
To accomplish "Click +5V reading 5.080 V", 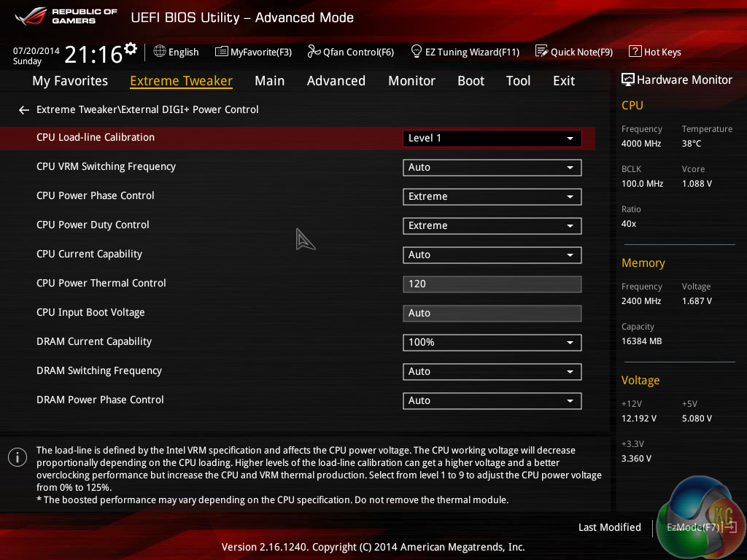I will (x=697, y=419).
